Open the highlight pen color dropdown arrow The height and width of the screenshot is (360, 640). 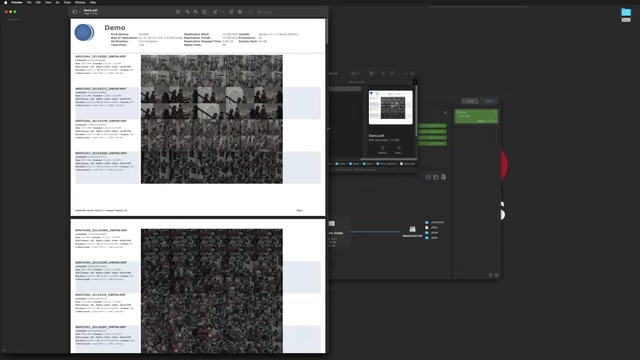coord(223,12)
